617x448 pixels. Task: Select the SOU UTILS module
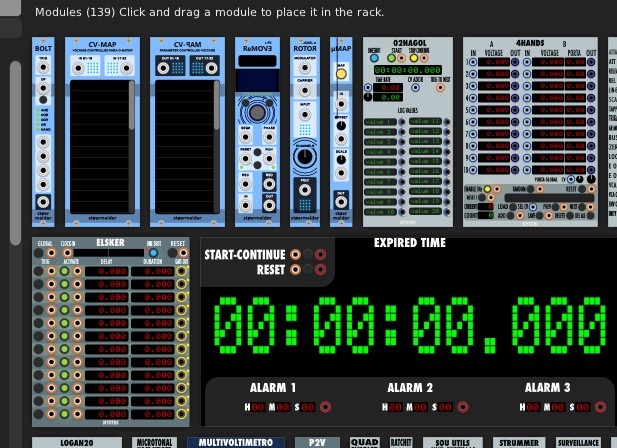click(453, 442)
